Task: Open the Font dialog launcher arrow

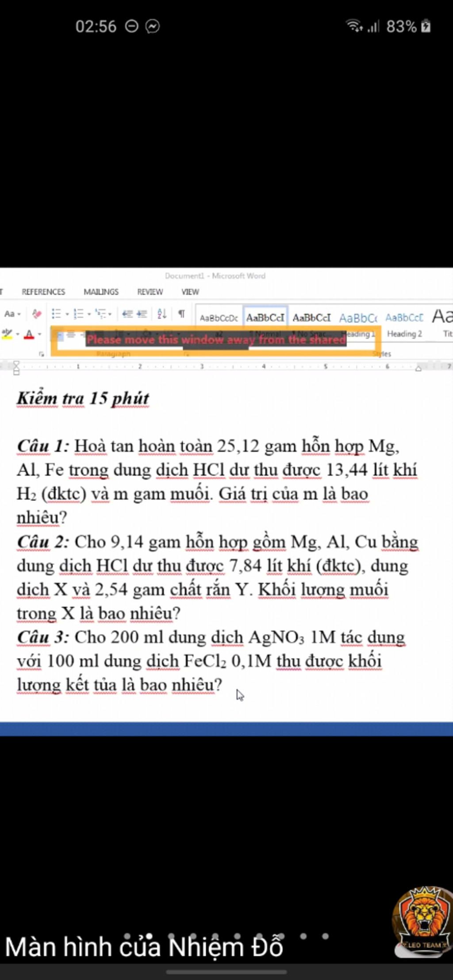Action: [41, 354]
